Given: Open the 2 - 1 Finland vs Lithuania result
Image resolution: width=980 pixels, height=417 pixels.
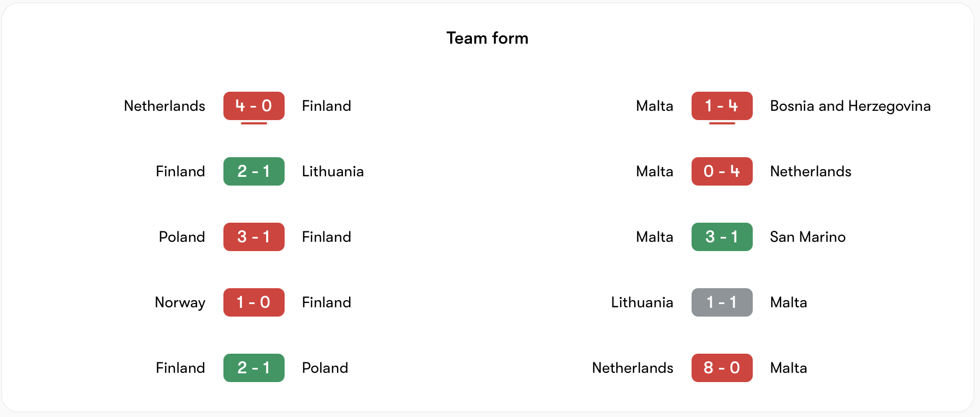Looking at the screenshot, I should point(253,171).
